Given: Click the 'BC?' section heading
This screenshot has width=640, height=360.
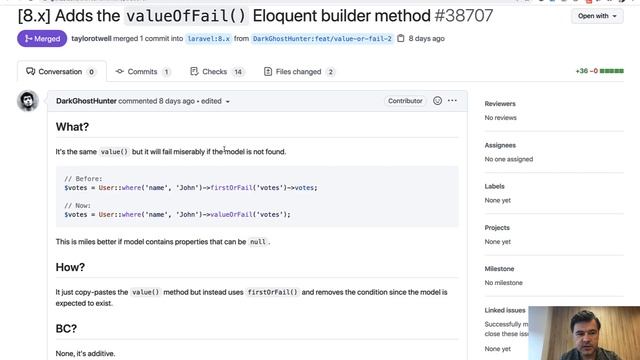Looking at the screenshot, I should coord(66,329).
